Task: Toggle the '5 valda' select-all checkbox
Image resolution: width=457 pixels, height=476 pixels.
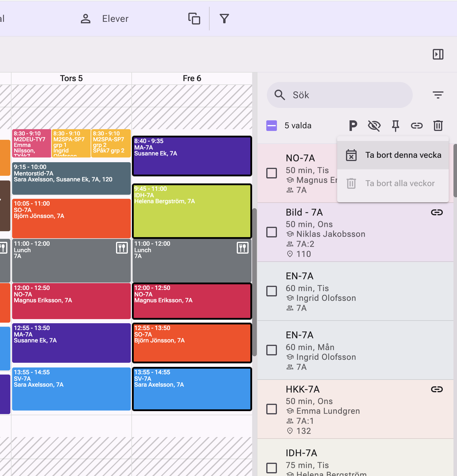Action: pos(272,126)
